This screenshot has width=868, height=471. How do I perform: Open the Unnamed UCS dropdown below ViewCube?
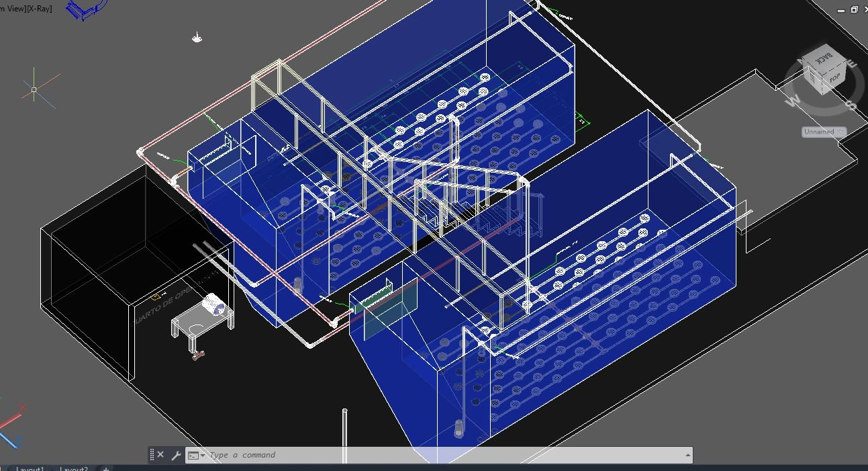pyautogui.click(x=824, y=132)
